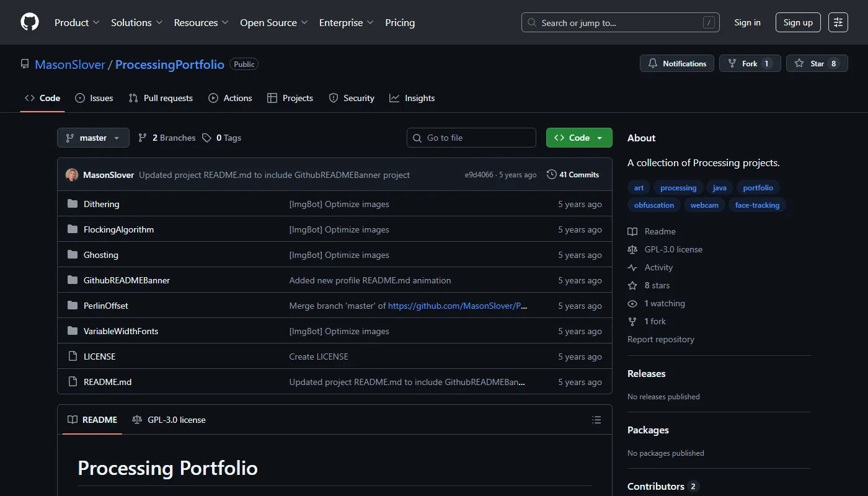Expand the Open Source menu
Image resolution: width=868 pixels, height=496 pixels.
click(274, 22)
